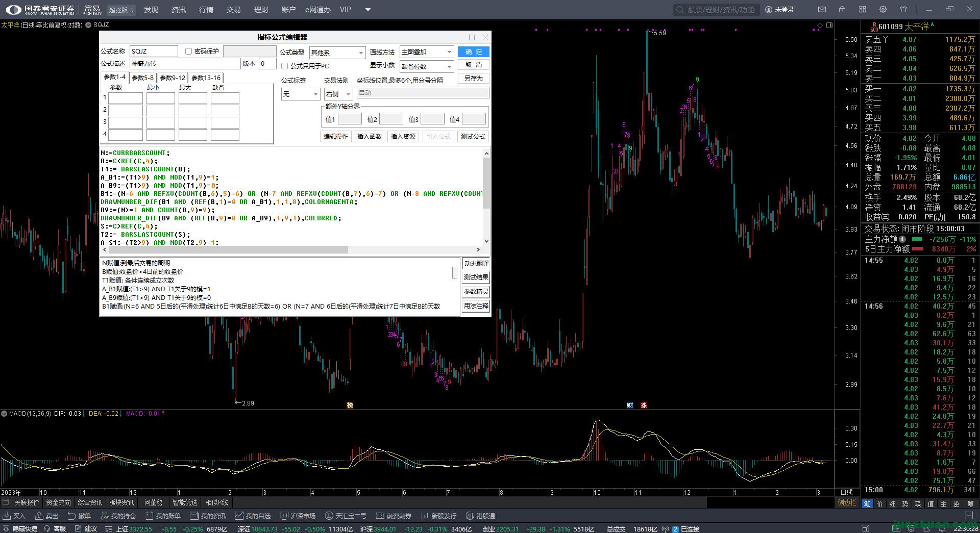Click the 客服 customer service headset icon
The image size is (980, 533).
coord(47,529)
